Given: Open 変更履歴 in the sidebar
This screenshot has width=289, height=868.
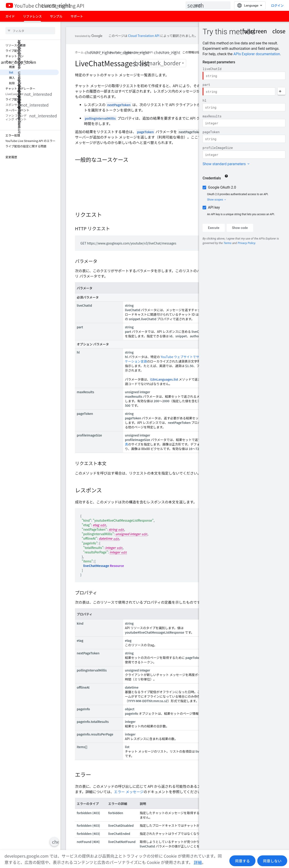Looking at the screenshot, I should (11, 157).
